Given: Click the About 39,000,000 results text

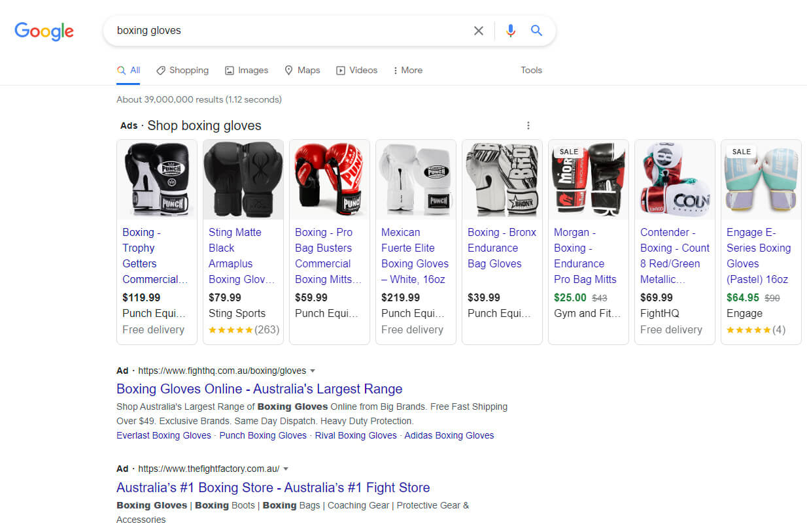Looking at the screenshot, I should coord(199,100).
